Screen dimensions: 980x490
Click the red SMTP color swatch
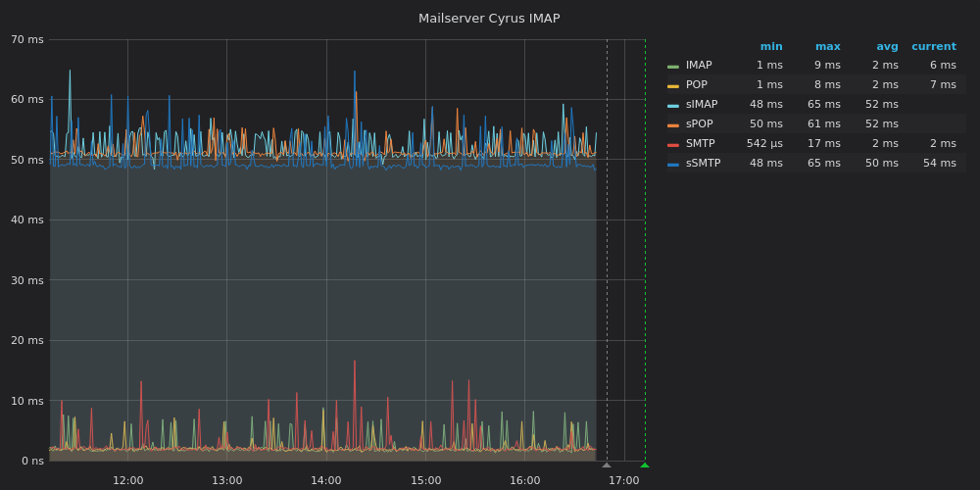point(673,145)
